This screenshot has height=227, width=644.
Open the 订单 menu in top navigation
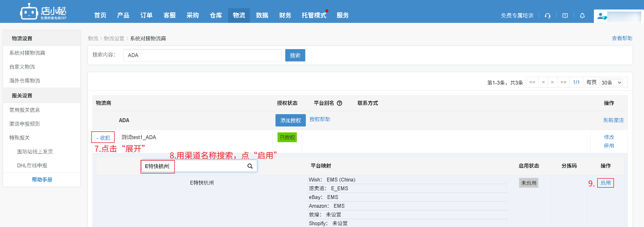[x=146, y=15]
